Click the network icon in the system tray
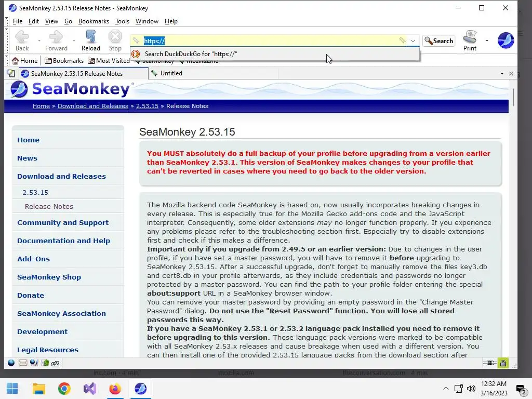 pyautogui.click(x=459, y=389)
